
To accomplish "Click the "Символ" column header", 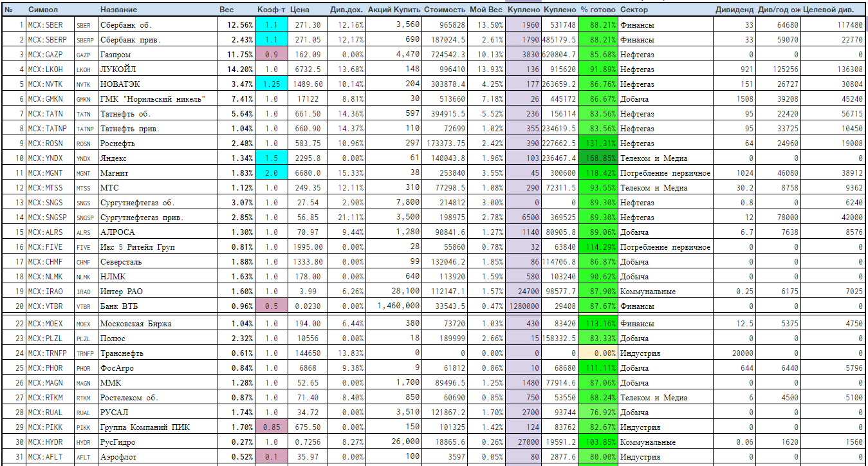I will [42, 10].
